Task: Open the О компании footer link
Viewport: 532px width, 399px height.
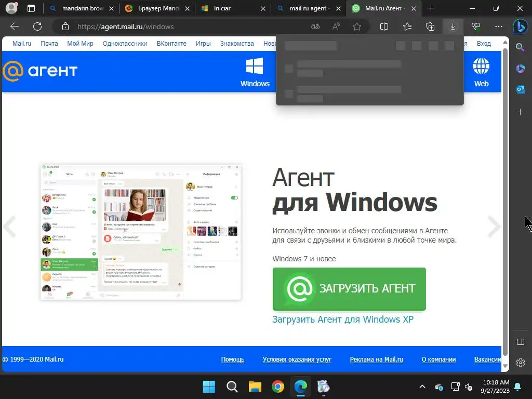Action: [x=438, y=360]
